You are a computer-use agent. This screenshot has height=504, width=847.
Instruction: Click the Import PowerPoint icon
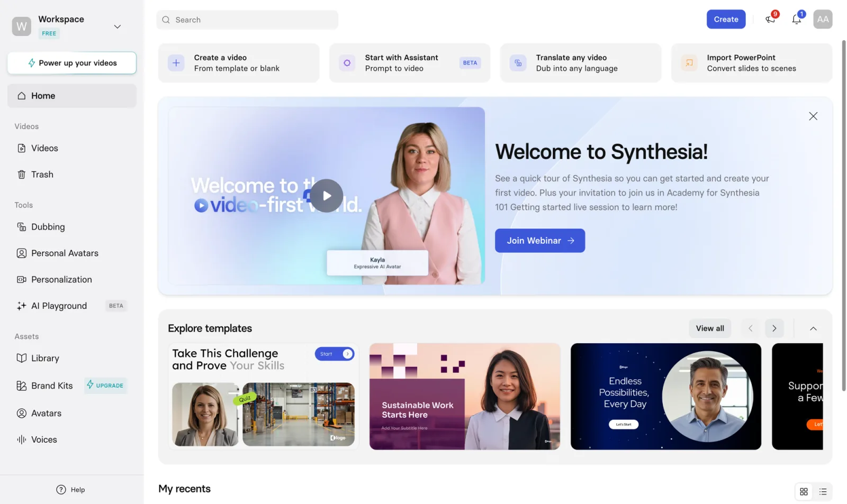coord(689,63)
